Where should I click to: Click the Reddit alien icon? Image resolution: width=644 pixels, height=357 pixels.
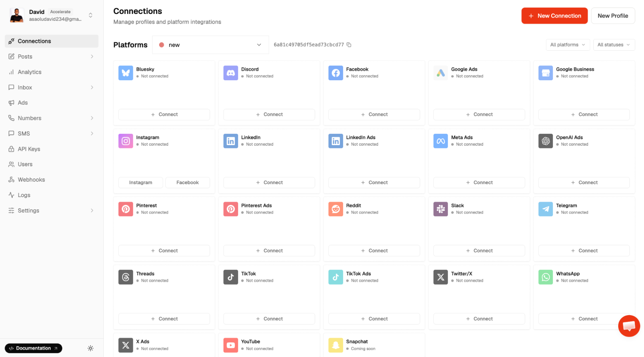click(x=336, y=209)
